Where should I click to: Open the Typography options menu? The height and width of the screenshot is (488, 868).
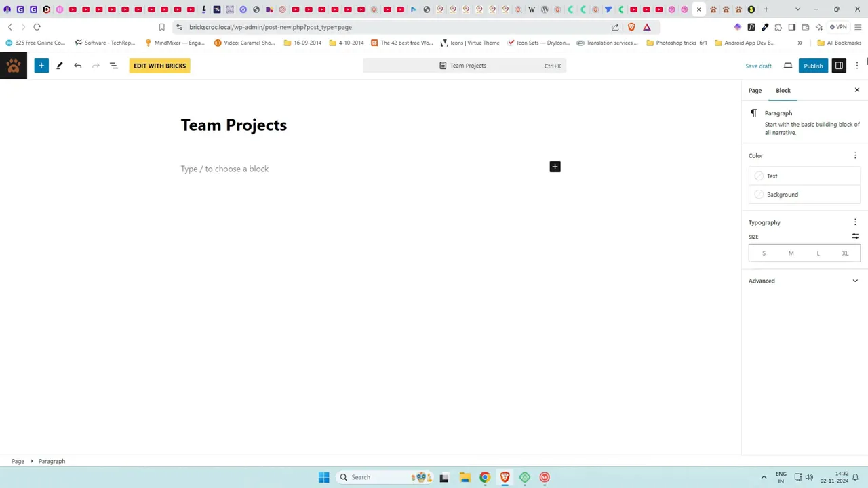(x=855, y=222)
